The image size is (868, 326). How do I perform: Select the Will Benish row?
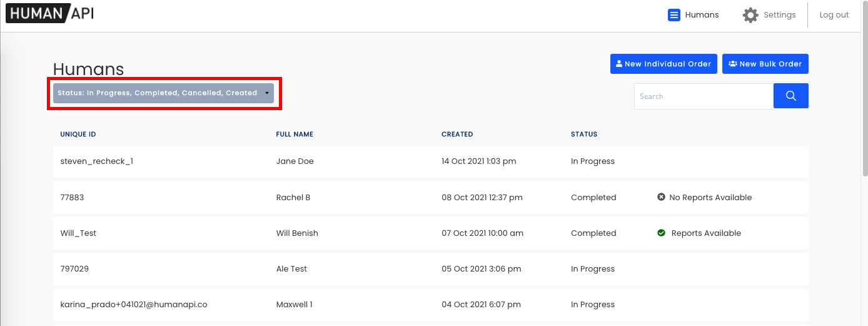pyautogui.click(x=431, y=233)
